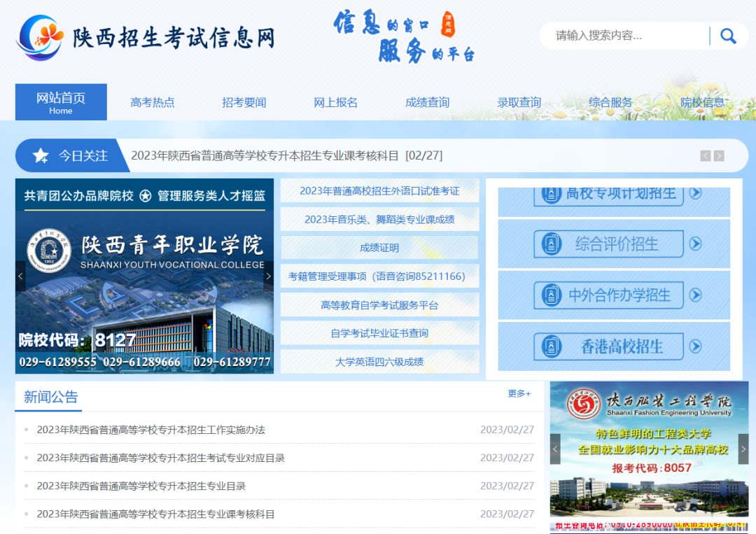Image resolution: width=756 pixels, height=534 pixels.
Task: Click right arrow on fashion university banner
Action: coord(743,449)
